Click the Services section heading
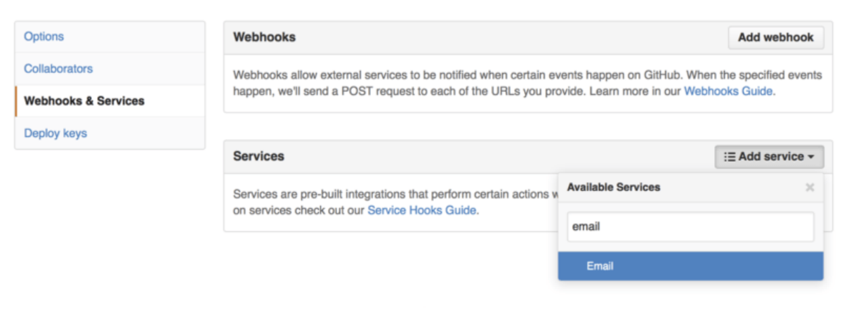Screen dimensions: 868x312 coord(258,157)
